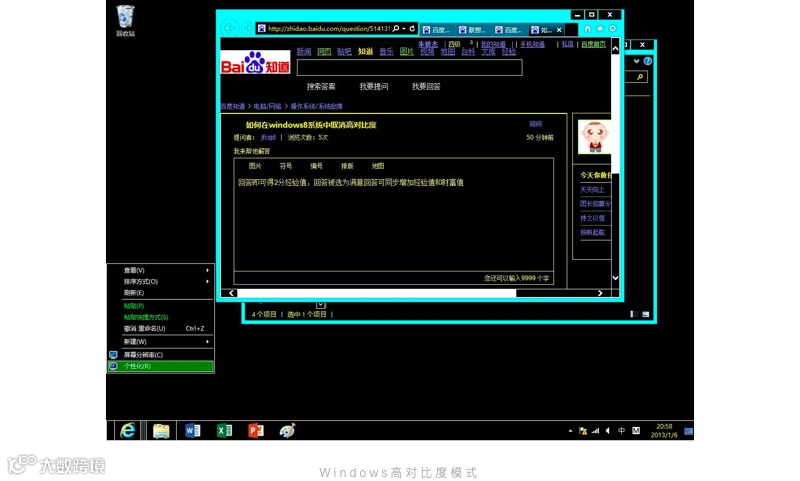Close the active 知... browser tab
Viewport: 800px width, 481px height.
[559, 30]
